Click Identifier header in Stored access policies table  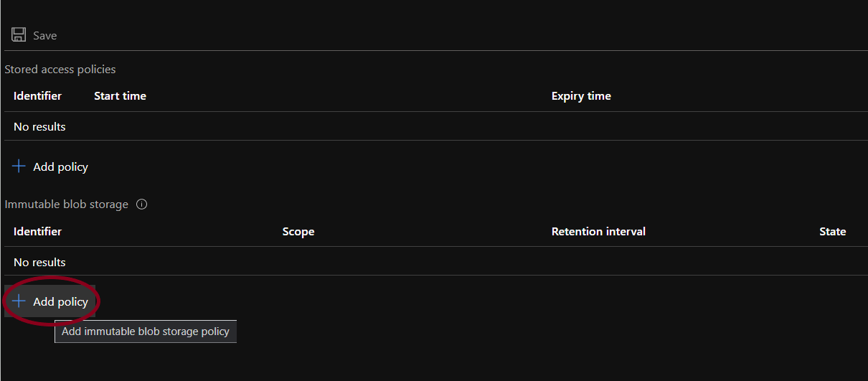37,96
